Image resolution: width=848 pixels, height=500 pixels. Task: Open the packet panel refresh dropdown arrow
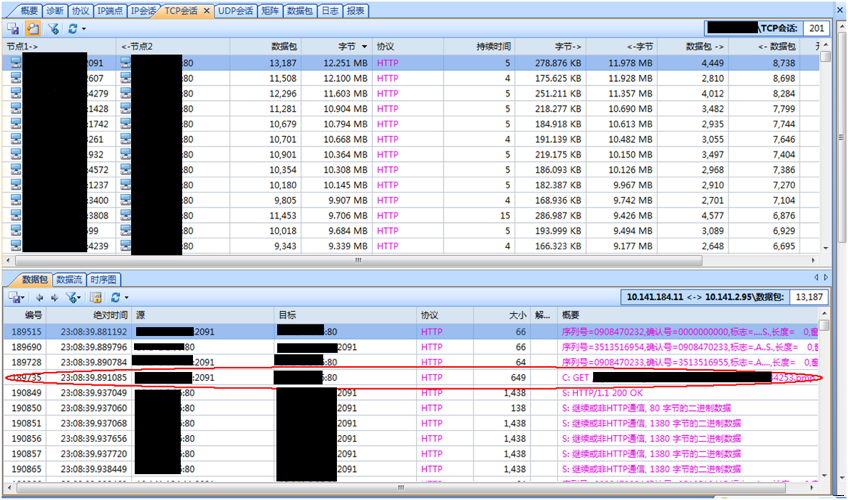[x=127, y=297]
